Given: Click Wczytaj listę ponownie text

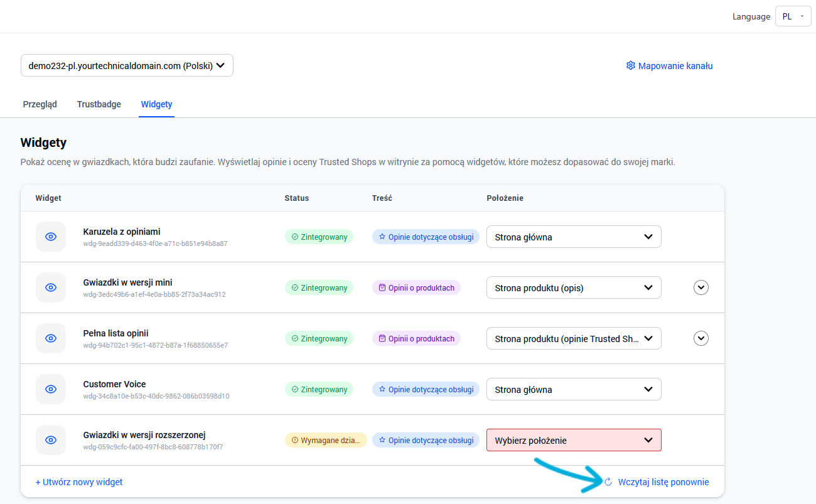Looking at the screenshot, I should tap(663, 482).
